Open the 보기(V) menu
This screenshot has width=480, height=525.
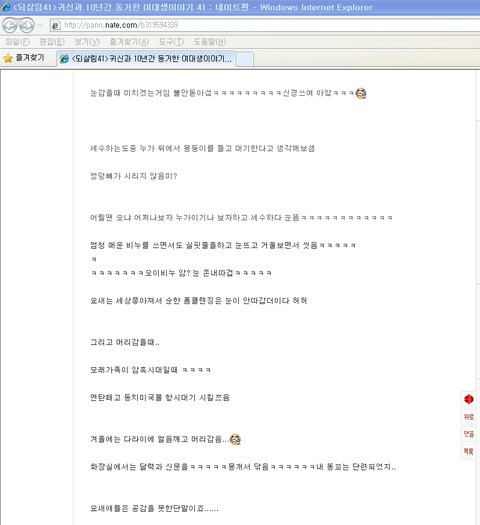pyautogui.click(x=87, y=42)
